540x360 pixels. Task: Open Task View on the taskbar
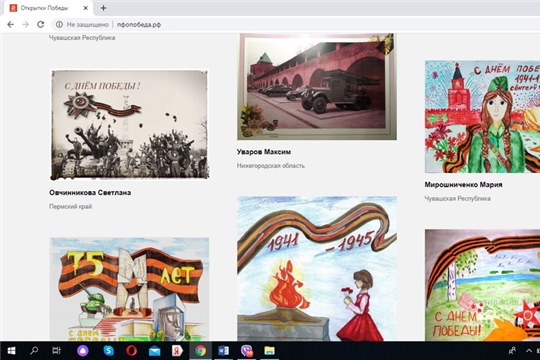click(56, 351)
